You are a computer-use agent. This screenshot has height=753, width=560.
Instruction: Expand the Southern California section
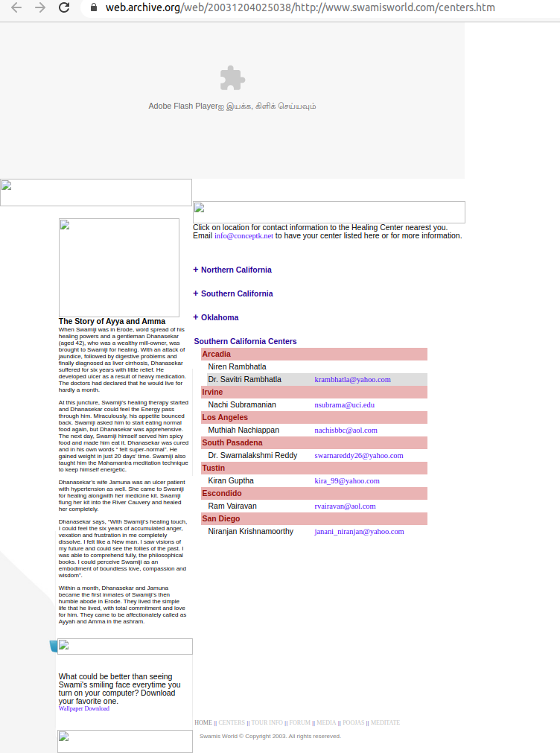(236, 293)
